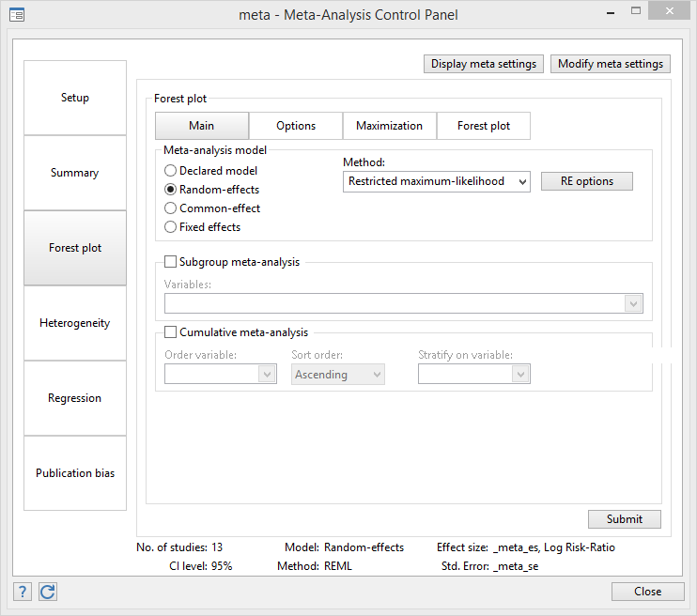Click the reset/refresh icon at bottom left
Screen dimensions: 697x616
pyautogui.click(x=47, y=592)
